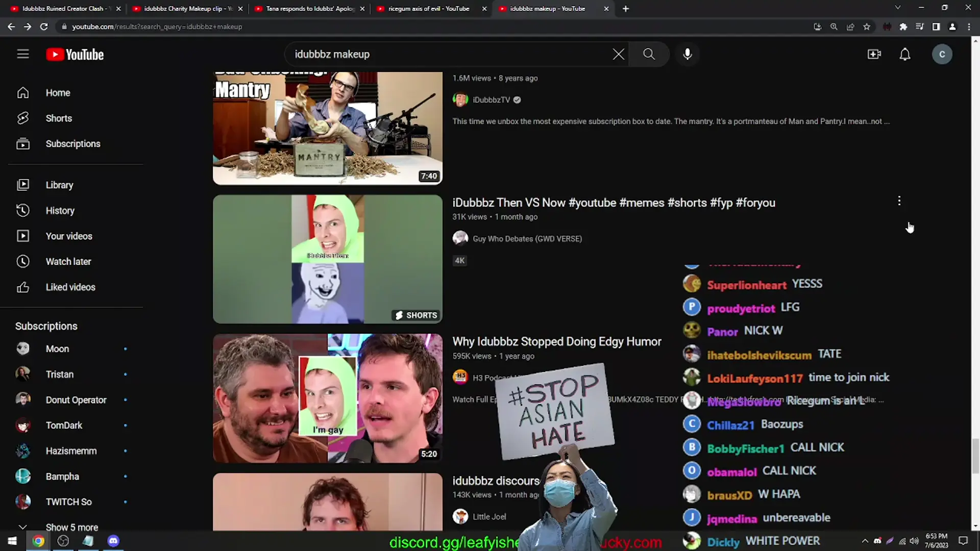Screen dimensions: 980x551
Task: Switch to the ricegum axis of evil tab
Action: tap(428, 8)
